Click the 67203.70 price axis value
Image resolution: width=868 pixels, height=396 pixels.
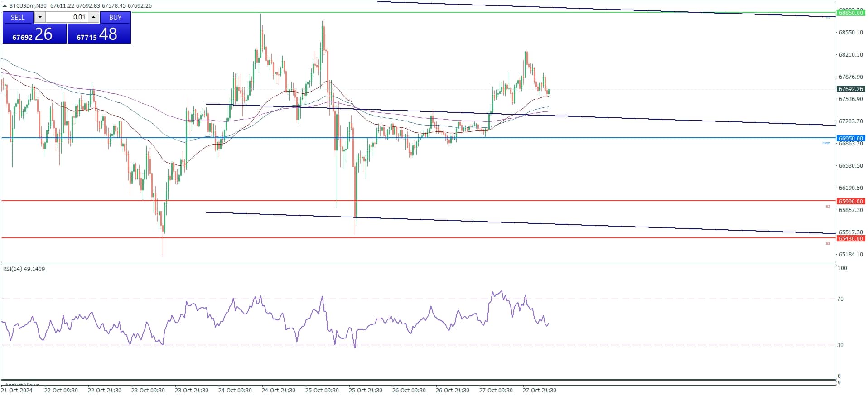pos(851,121)
